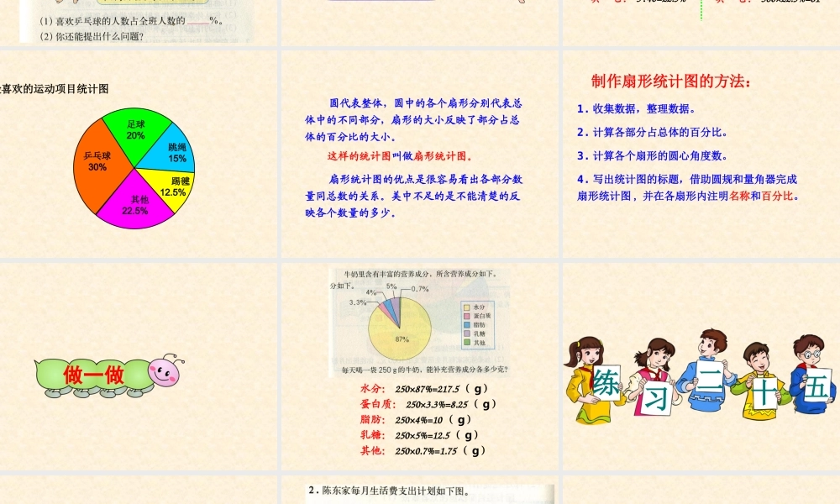The width and height of the screenshot is (840, 504).
Task: Click the child holding the 练 card
Action: [592, 382]
